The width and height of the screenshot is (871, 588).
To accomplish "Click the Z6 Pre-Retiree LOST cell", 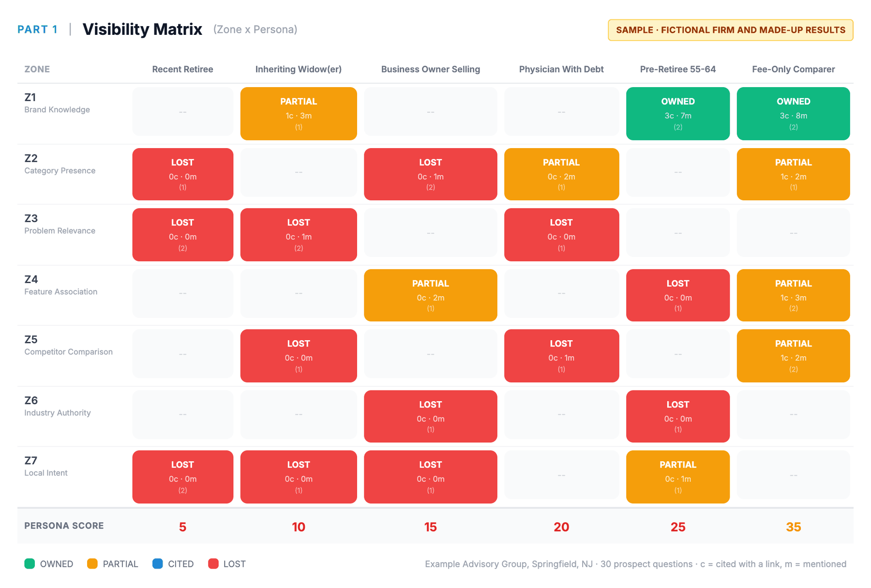I will [x=678, y=416].
